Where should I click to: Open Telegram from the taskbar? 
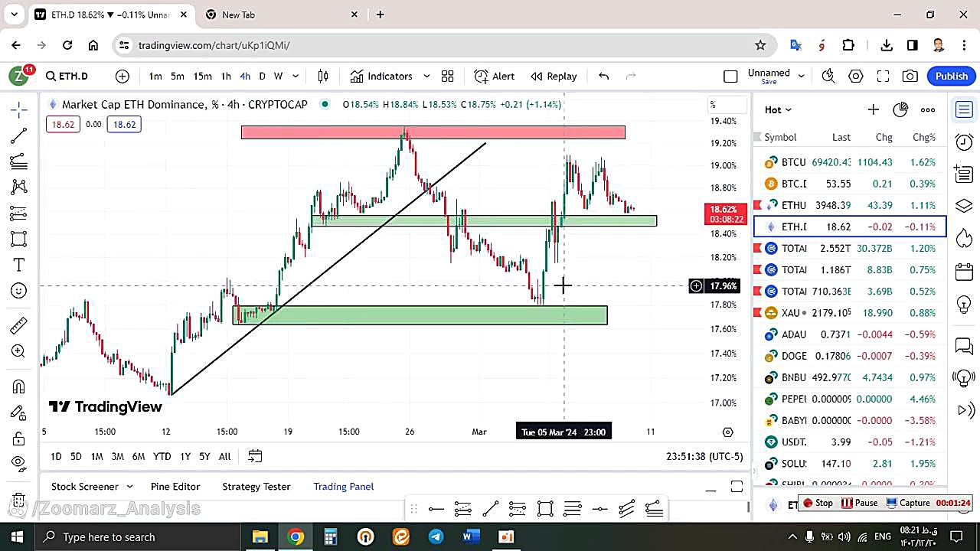436,536
